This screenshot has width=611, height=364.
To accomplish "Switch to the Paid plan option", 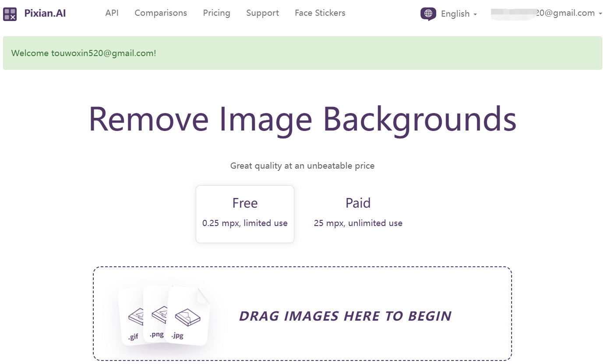I will [358, 213].
